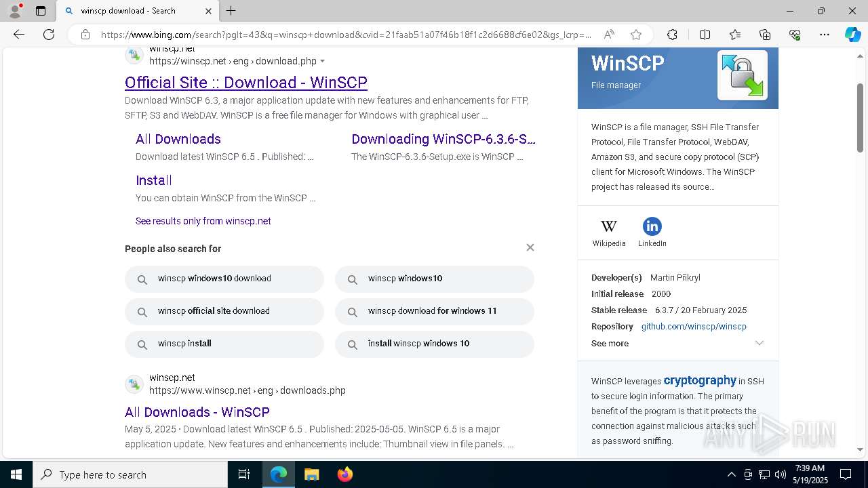
Task: Click the Read aloud icon
Action: pyautogui.click(x=609, y=35)
